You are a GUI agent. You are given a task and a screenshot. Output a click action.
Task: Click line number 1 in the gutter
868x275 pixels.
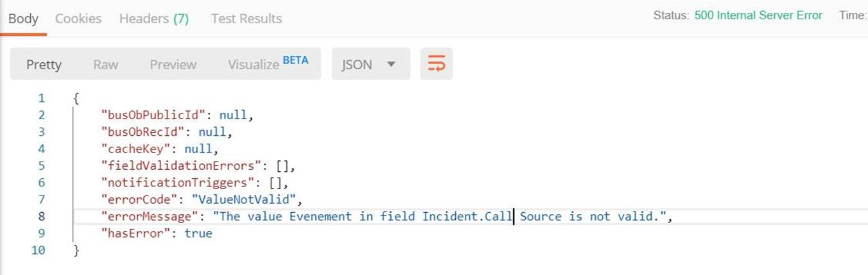pyautogui.click(x=41, y=99)
